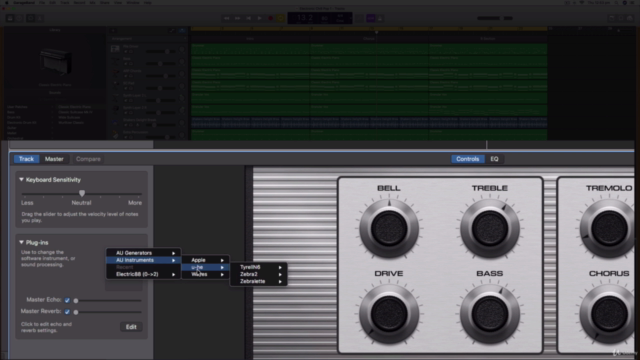Enable the Master Echo checkbox
The height and width of the screenshot is (360, 640).
click(x=67, y=300)
